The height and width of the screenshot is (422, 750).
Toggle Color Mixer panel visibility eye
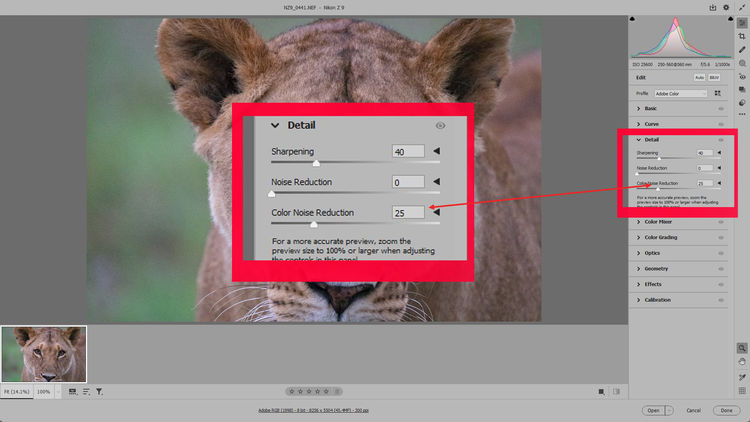(721, 222)
